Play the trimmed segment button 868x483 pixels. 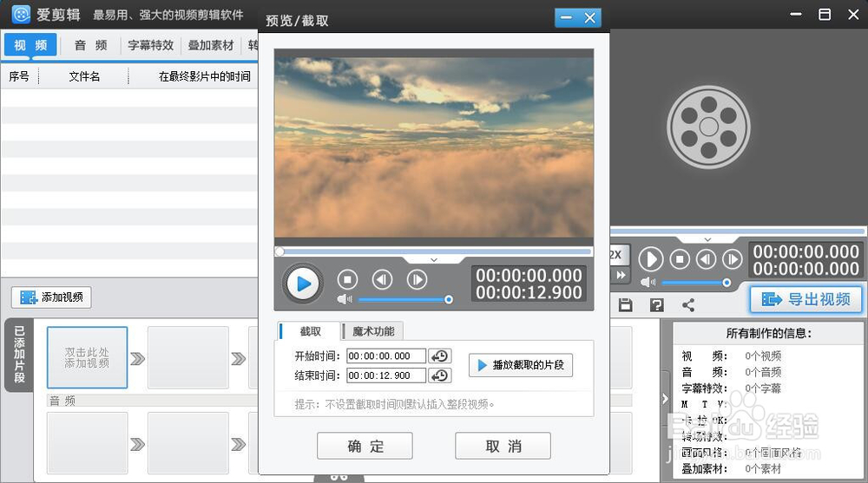tap(520, 365)
